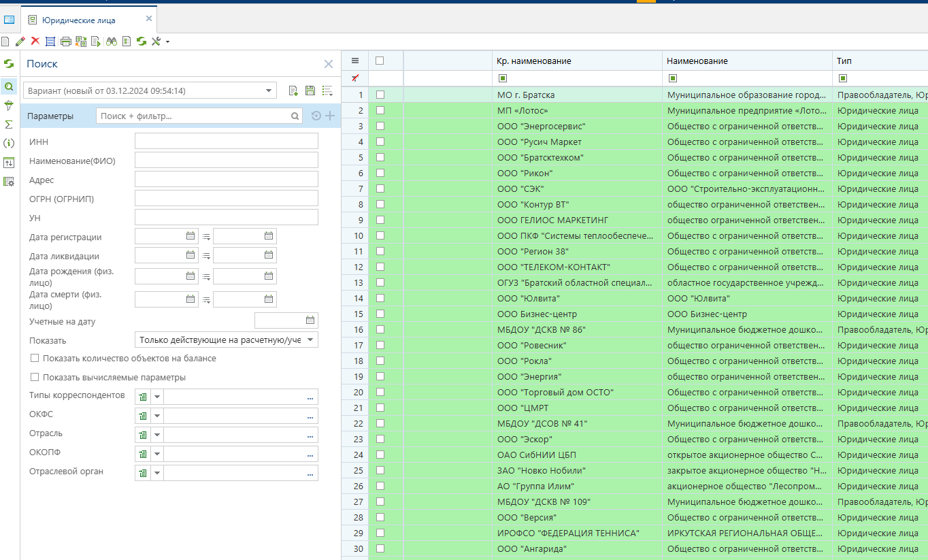Viewport: 928px width, 560px height.
Task: Click the binoculars search icon
Action: [112, 42]
